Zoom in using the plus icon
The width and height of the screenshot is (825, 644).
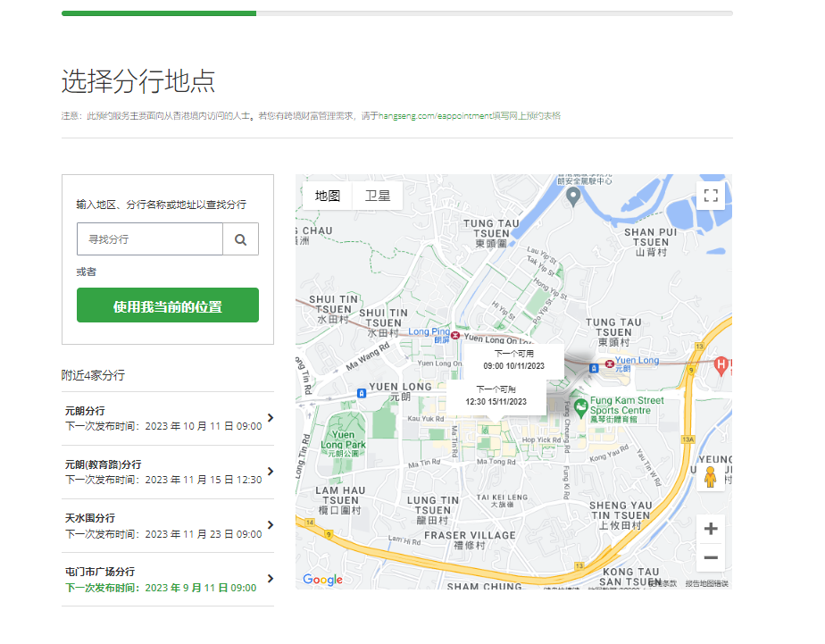(x=711, y=528)
